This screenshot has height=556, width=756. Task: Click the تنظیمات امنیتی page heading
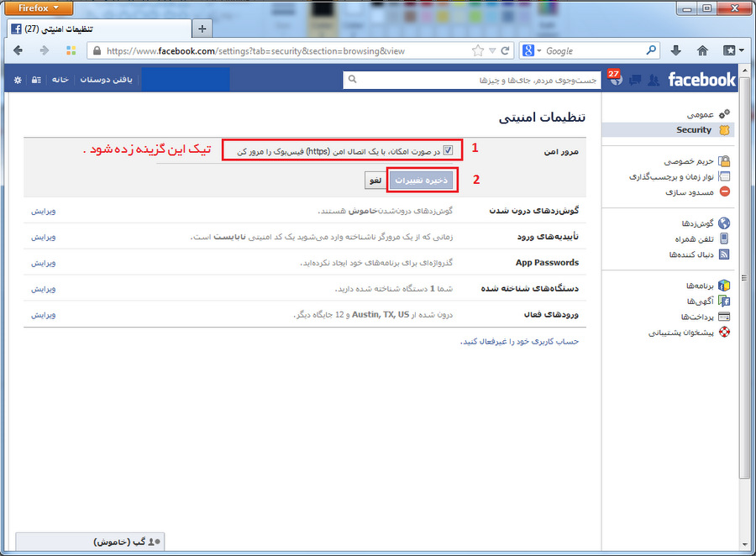pos(542,118)
